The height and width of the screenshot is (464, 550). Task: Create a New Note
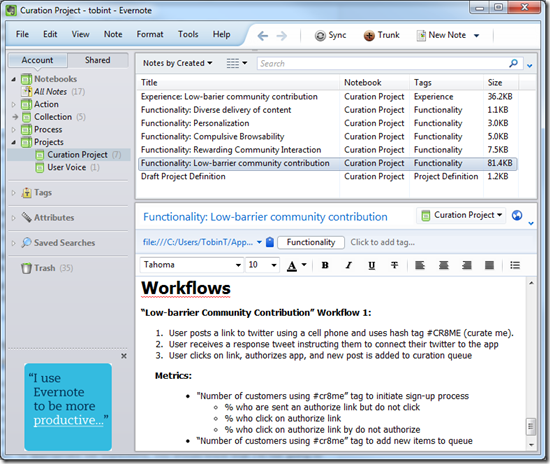[441, 35]
